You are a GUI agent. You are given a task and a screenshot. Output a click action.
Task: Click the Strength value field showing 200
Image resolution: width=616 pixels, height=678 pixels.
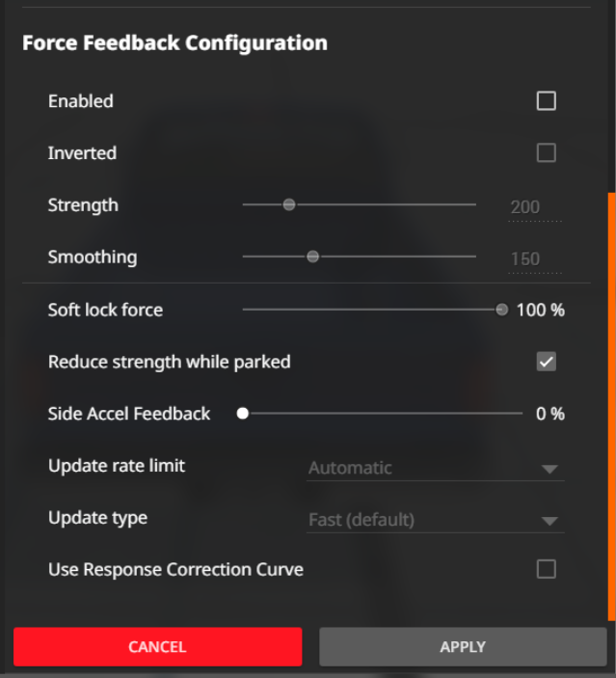[525, 206]
